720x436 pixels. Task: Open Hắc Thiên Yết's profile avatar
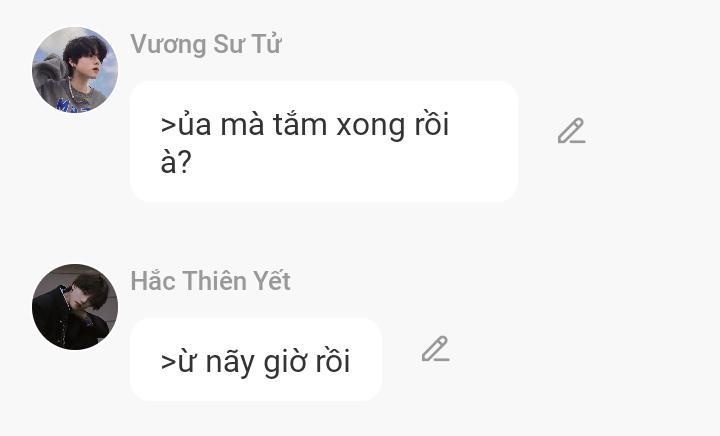point(75,307)
